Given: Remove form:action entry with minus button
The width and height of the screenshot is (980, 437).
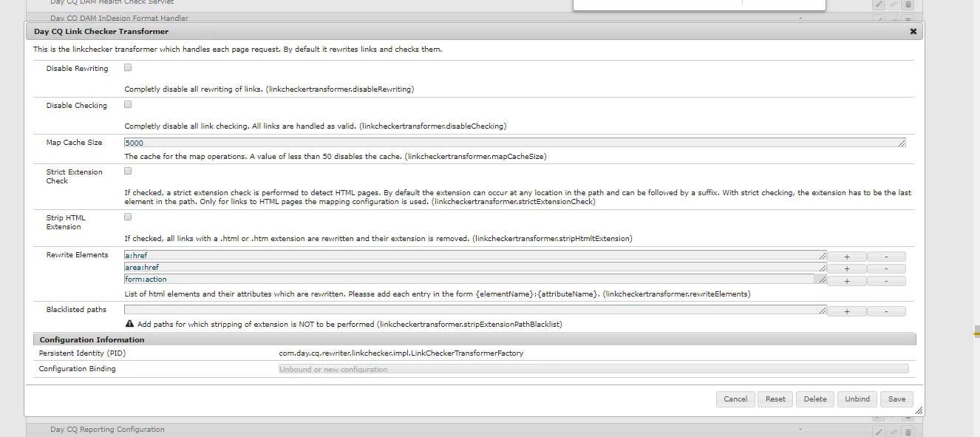Looking at the screenshot, I should 886,281.
